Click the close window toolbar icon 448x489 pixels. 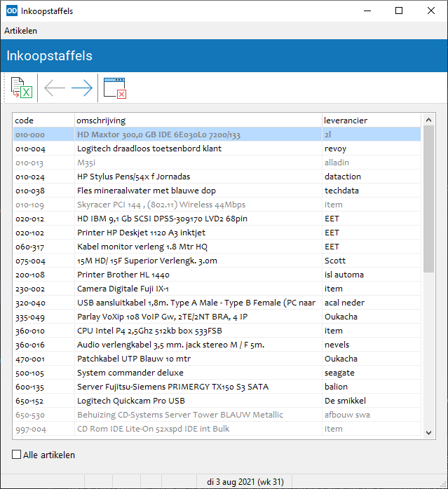pyautogui.click(x=114, y=88)
